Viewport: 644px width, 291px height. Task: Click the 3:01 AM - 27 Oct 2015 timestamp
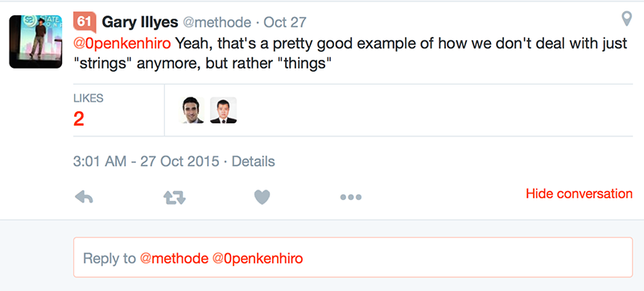(x=147, y=161)
